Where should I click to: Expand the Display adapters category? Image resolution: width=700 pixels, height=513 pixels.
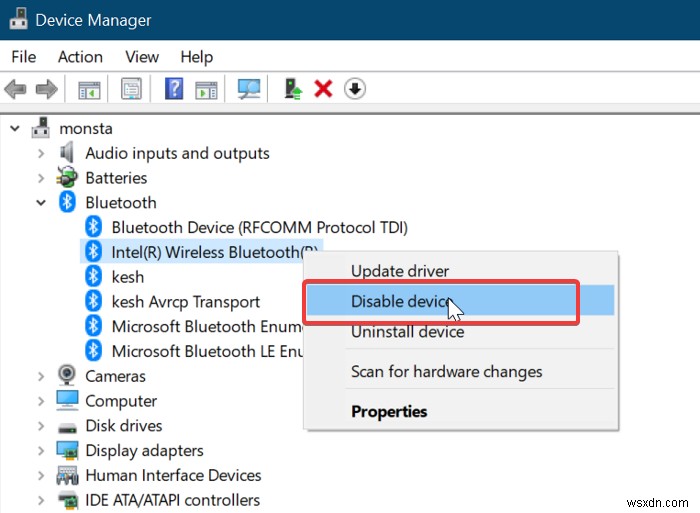(41, 450)
